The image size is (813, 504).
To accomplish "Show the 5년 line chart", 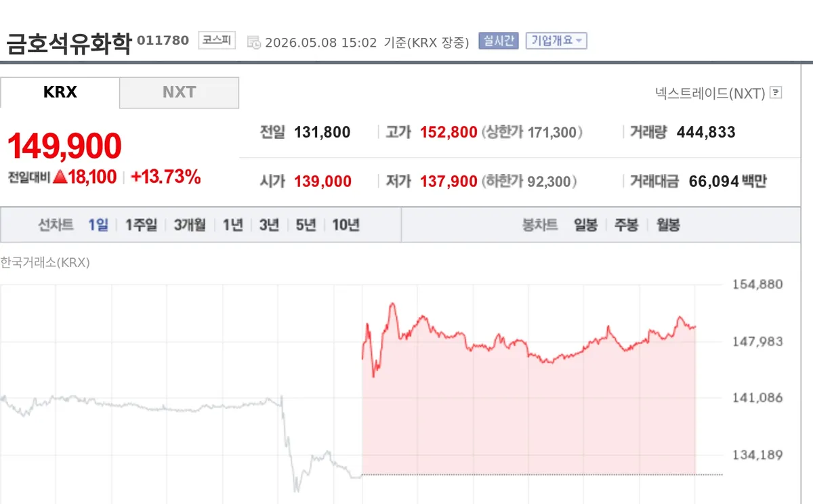I will pos(306,225).
